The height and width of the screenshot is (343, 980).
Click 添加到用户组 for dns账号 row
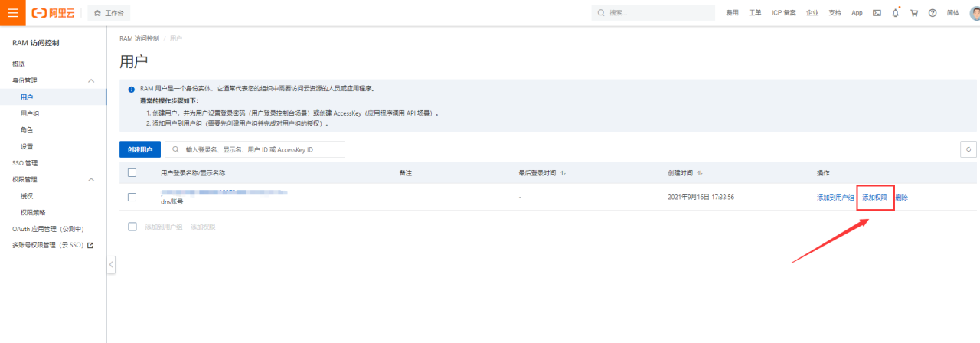pyautogui.click(x=835, y=198)
